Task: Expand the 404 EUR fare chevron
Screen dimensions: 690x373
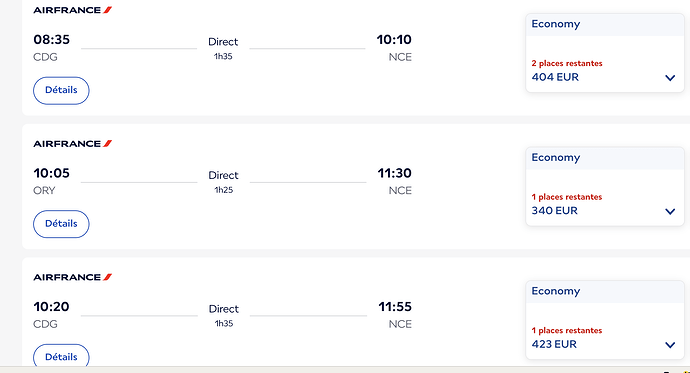Action: [670, 78]
